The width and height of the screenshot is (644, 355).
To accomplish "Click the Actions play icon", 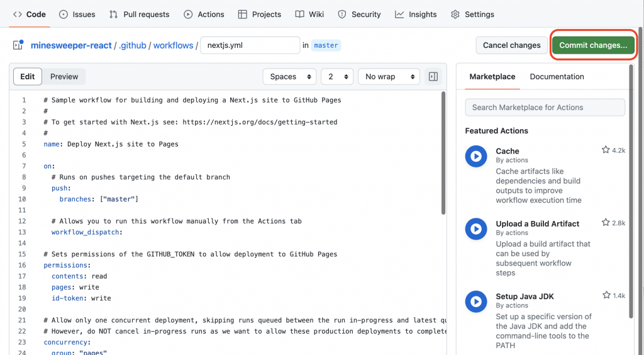I will (x=188, y=14).
